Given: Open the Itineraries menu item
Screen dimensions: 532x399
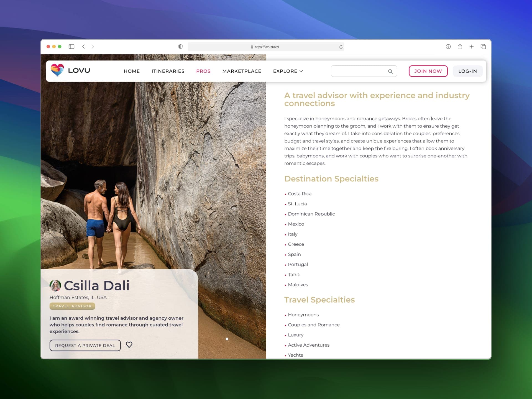Looking at the screenshot, I should point(168,71).
